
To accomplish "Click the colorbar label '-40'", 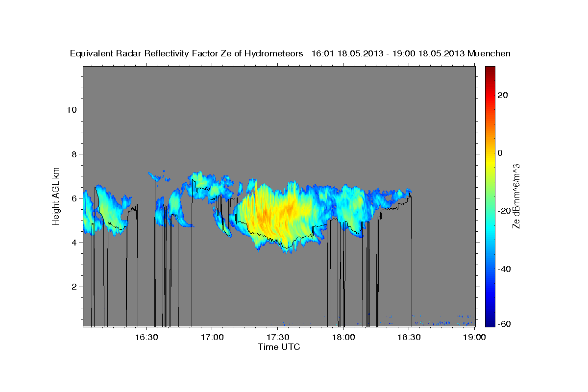I will click(x=504, y=269).
